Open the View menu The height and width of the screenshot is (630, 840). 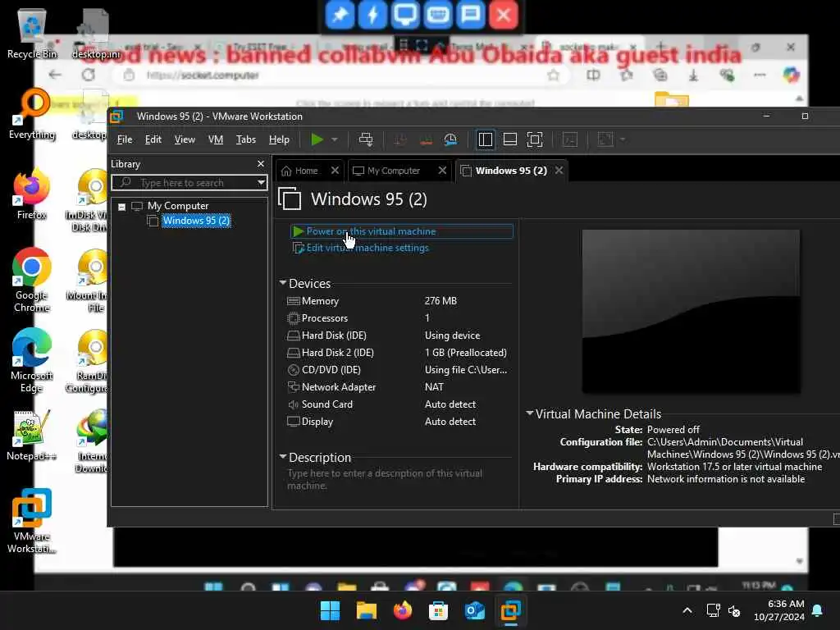click(x=185, y=139)
